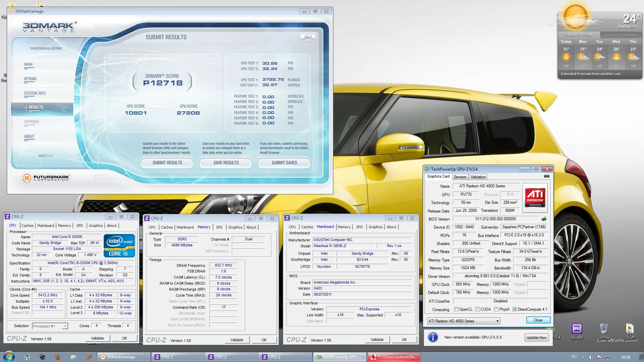Click the GPU-Z screenshot camera icon
Viewport: 644px width, 362px height.
[546, 176]
